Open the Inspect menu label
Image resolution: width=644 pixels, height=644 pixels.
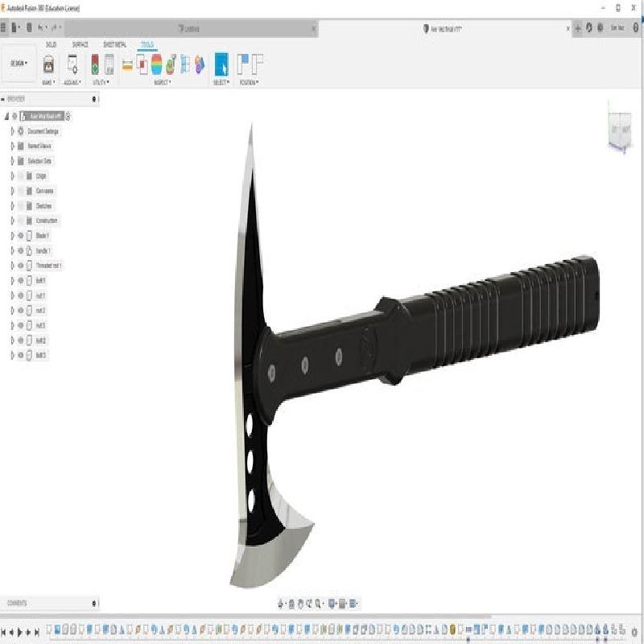(162, 82)
